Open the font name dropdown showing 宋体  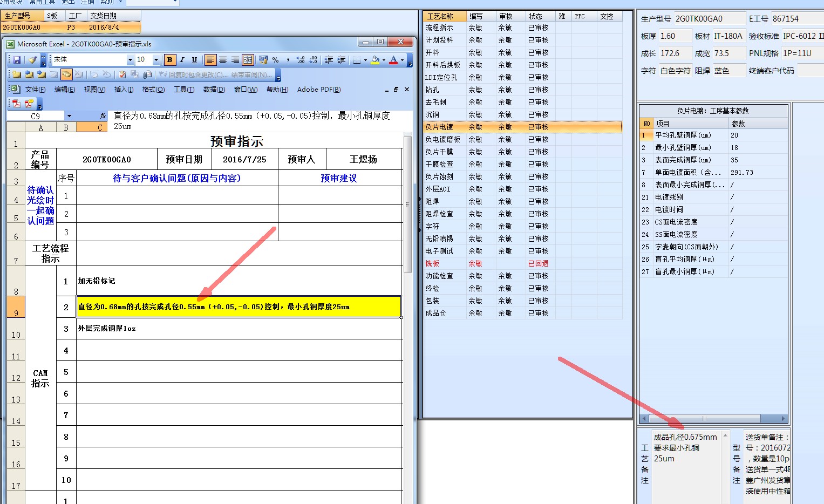(130, 60)
